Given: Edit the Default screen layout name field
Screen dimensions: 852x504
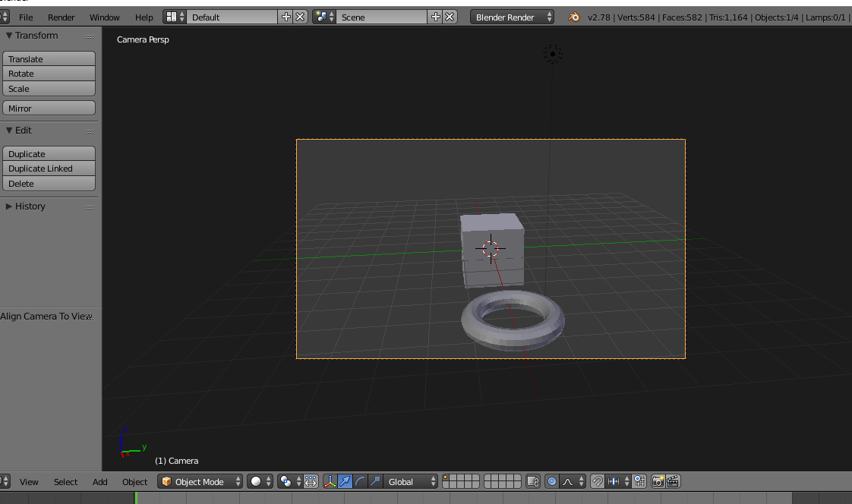Looking at the screenshot, I should pos(232,17).
